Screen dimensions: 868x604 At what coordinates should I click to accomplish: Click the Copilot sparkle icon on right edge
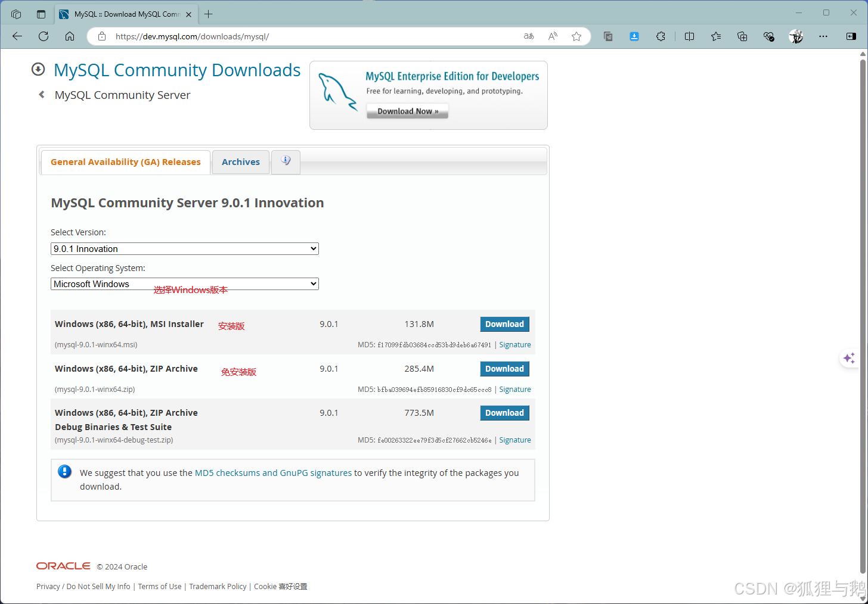pyautogui.click(x=849, y=358)
